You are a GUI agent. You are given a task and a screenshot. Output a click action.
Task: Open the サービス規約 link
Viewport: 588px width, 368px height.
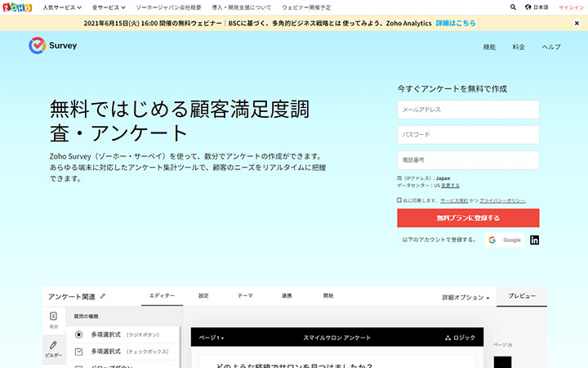454,200
